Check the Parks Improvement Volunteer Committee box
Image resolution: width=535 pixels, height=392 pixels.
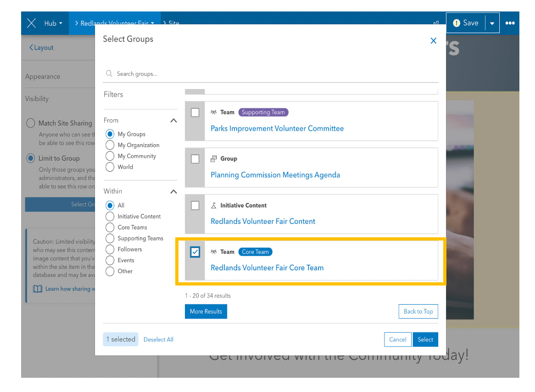(195, 112)
